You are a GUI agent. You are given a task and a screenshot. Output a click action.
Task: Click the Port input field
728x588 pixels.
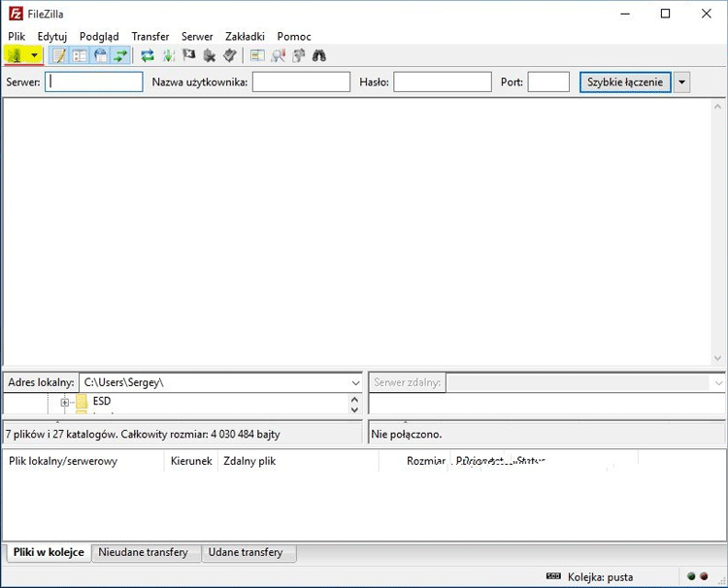tap(548, 82)
